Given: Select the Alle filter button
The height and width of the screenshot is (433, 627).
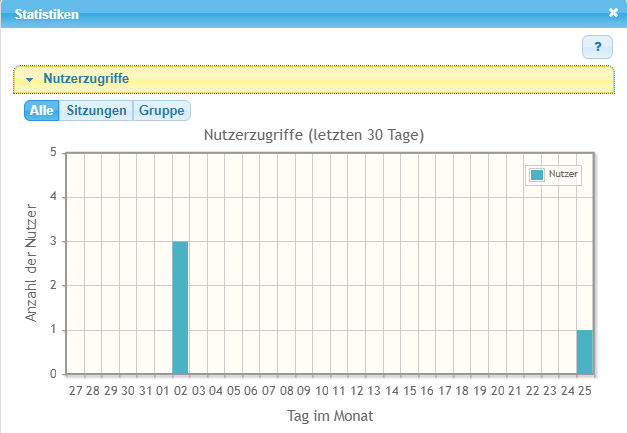Looking at the screenshot, I should (42, 110).
